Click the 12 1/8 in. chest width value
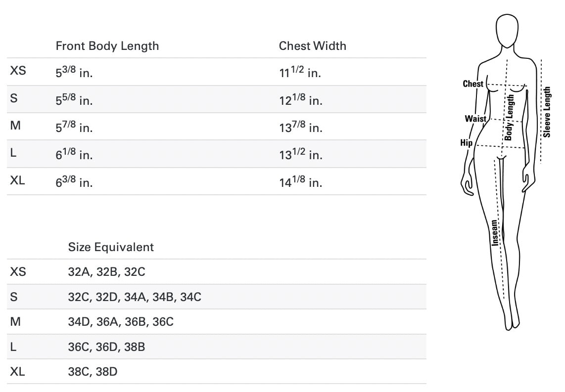The image size is (565, 392). click(300, 100)
